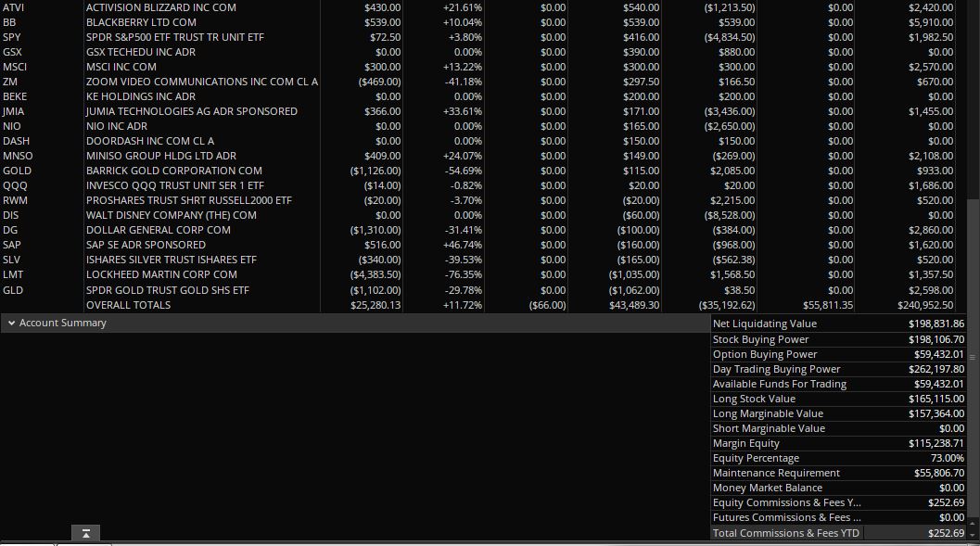The image size is (980, 546).
Task: Select the Long Stock Value label
Action: (x=754, y=400)
